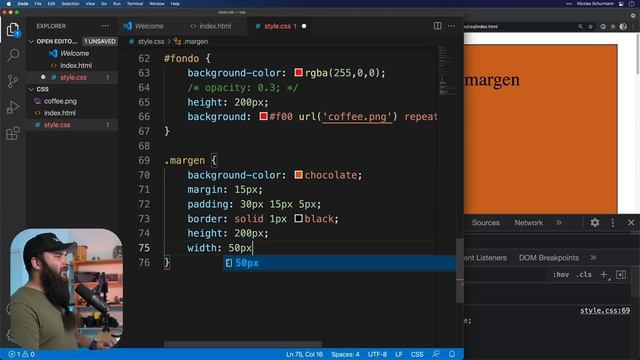Place cursor on line 72 padding

[x=254, y=204]
